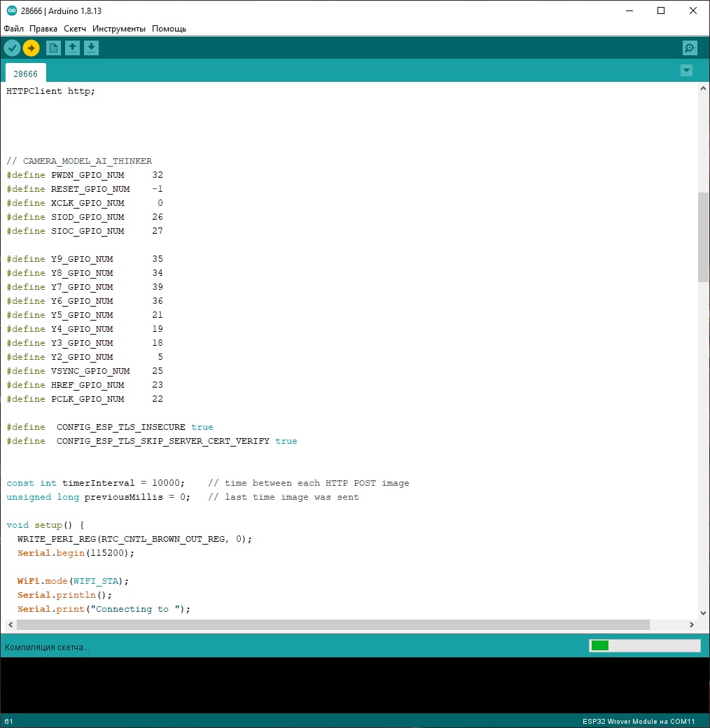Click the vertical scrollbar down arrow
The width and height of the screenshot is (710, 728).
click(x=703, y=612)
